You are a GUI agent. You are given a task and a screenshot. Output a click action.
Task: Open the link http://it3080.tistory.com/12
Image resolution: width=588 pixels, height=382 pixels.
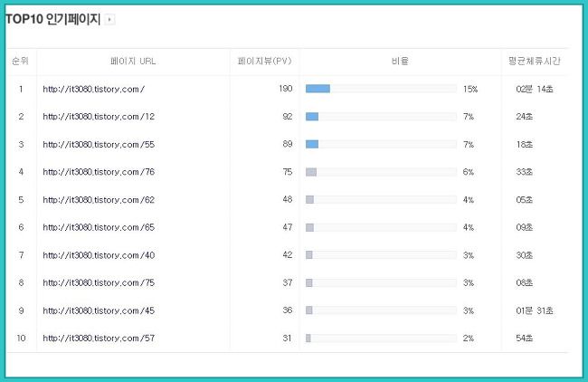pos(99,117)
